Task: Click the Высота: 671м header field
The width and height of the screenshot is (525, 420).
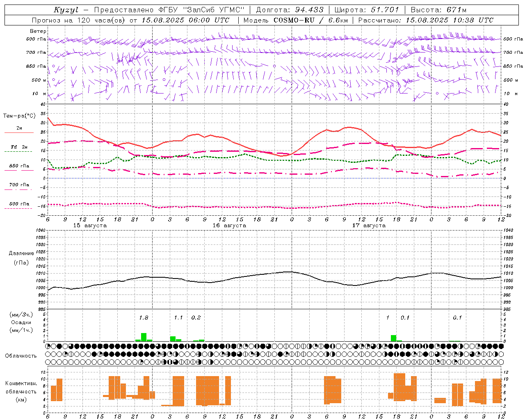Action: point(438,10)
